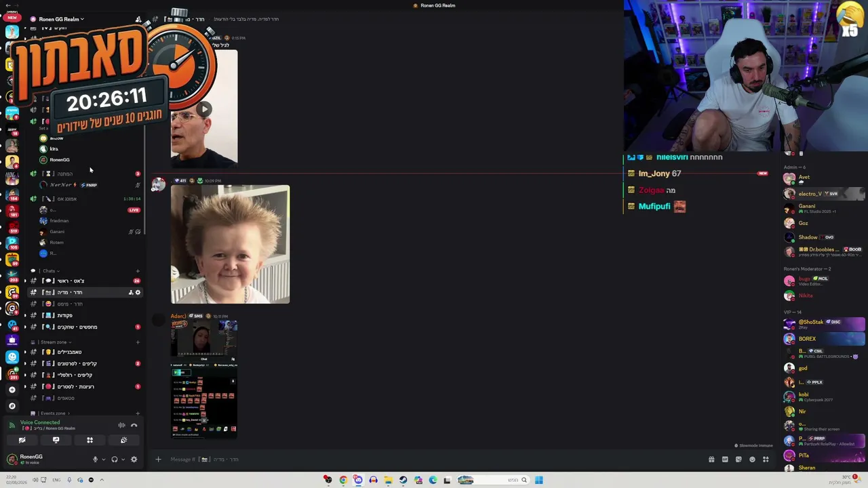Select PiTa in the member list
868x488 pixels.
[x=824, y=455]
